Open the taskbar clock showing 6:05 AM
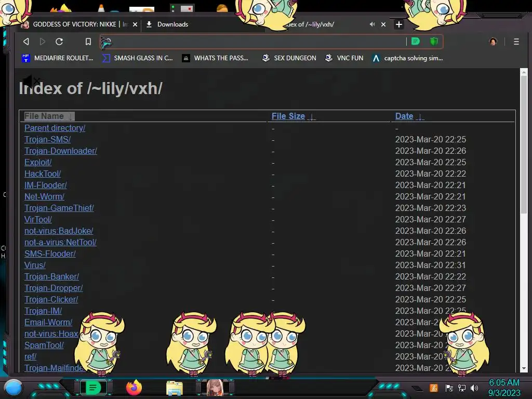The height and width of the screenshot is (399, 532). click(504, 388)
